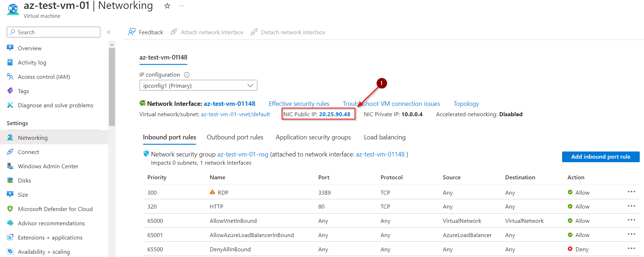Open the Network Interface az-test-vm-01148 link

click(x=230, y=104)
